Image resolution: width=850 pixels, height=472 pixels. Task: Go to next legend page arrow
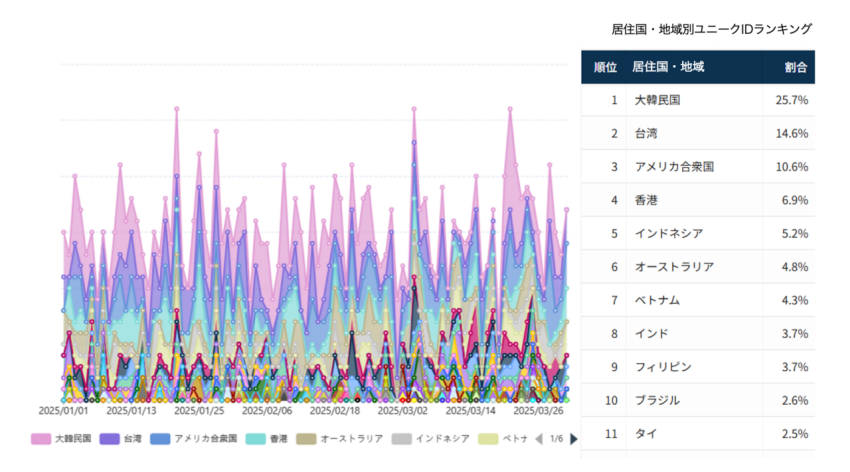(574, 439)
